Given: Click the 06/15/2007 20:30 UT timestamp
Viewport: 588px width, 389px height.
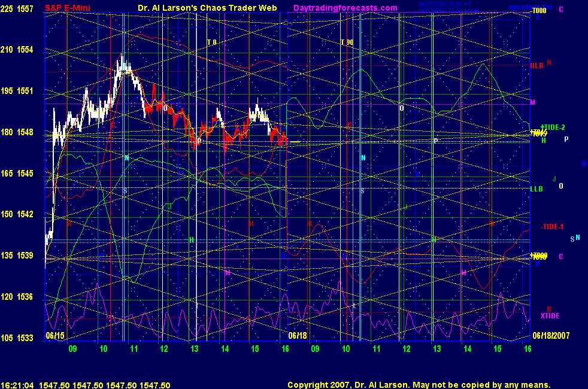Looking at the screenshot, I should (x=445, y=4).
